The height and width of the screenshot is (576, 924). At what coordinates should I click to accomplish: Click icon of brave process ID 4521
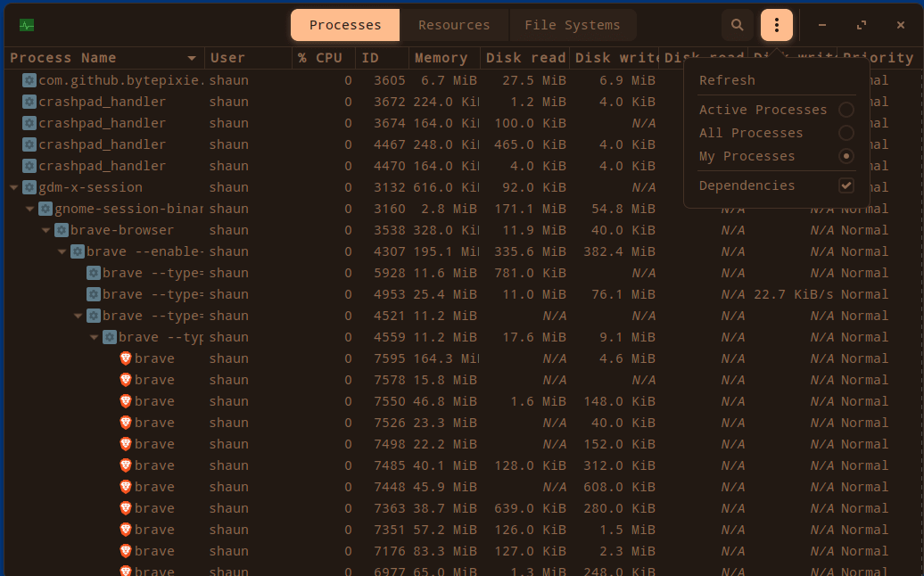pyautogui.click(x=93, y=316)
